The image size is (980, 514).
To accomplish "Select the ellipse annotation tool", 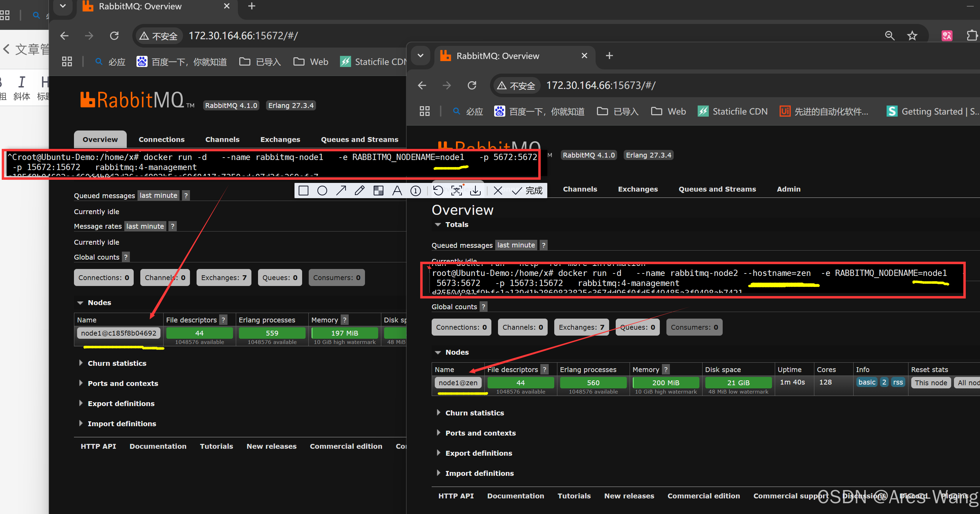I will pos(322,191).
